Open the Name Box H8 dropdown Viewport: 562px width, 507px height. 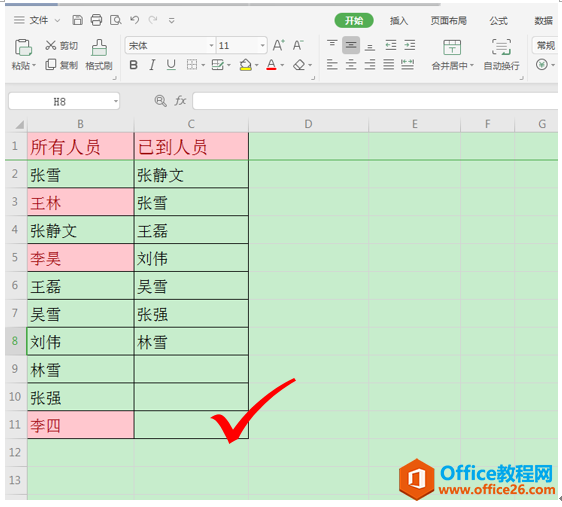click(116, 101)
